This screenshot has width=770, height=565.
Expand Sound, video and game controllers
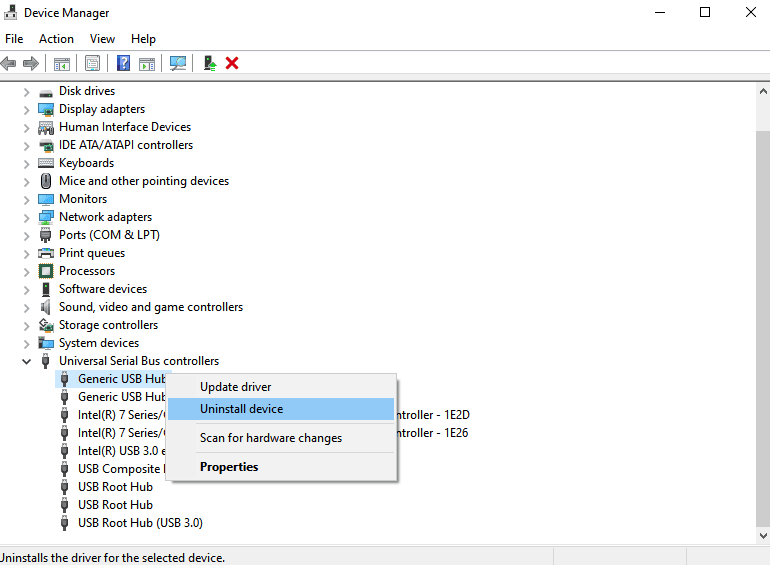(27, 308)
